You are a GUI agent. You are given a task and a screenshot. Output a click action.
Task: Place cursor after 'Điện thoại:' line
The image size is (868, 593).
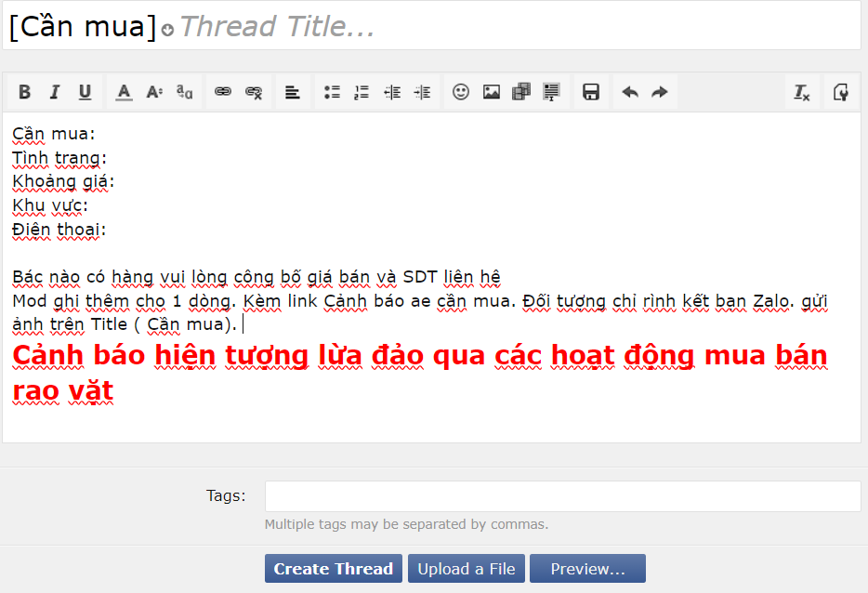point(108,230)
